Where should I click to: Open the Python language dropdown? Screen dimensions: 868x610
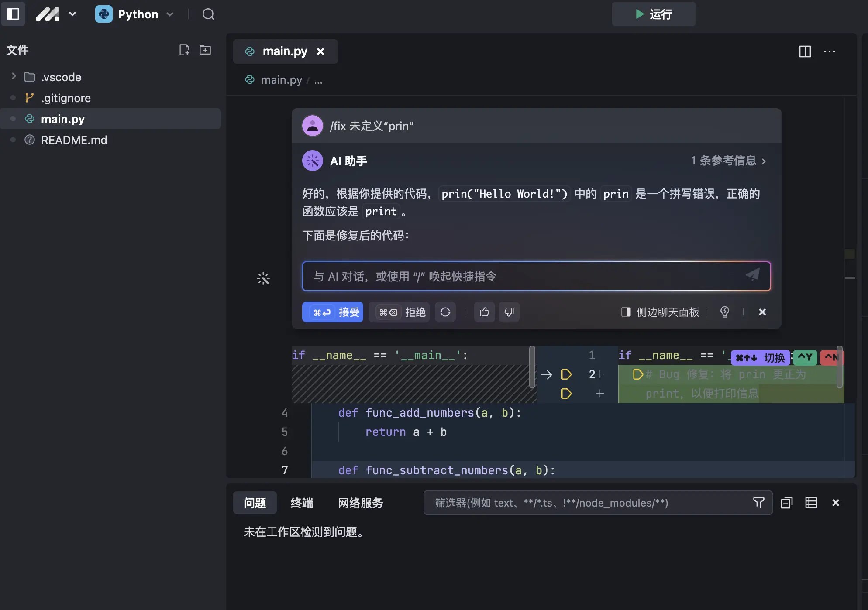click(134, 14)
